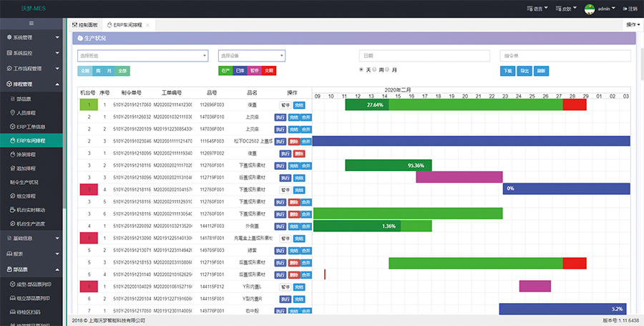Select the 天 day radio button
The height and width of the screenshot is (326, 644).
point(361,69)
